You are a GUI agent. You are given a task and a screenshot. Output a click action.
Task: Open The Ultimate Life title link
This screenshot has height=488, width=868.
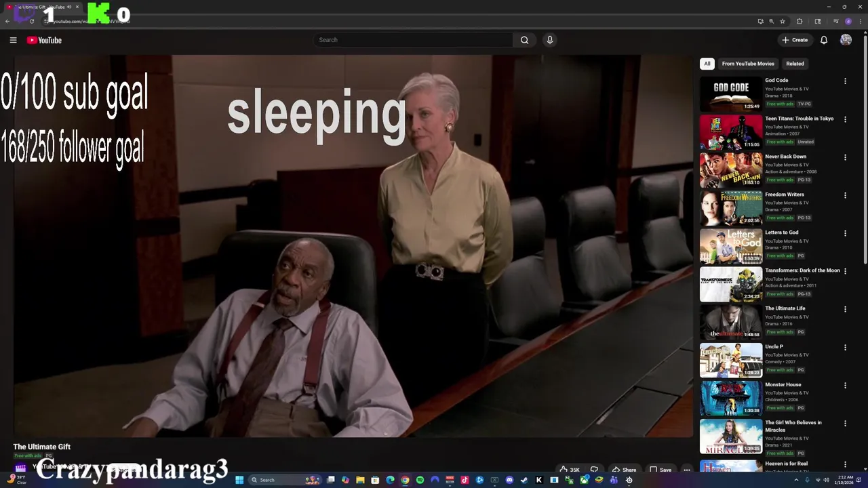point(785,308)
